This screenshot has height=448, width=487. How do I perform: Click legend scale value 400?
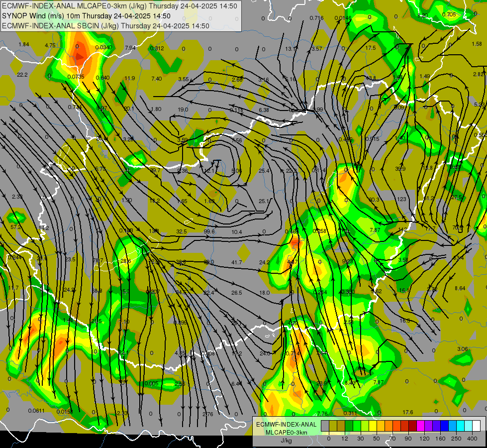coord(472,439)
